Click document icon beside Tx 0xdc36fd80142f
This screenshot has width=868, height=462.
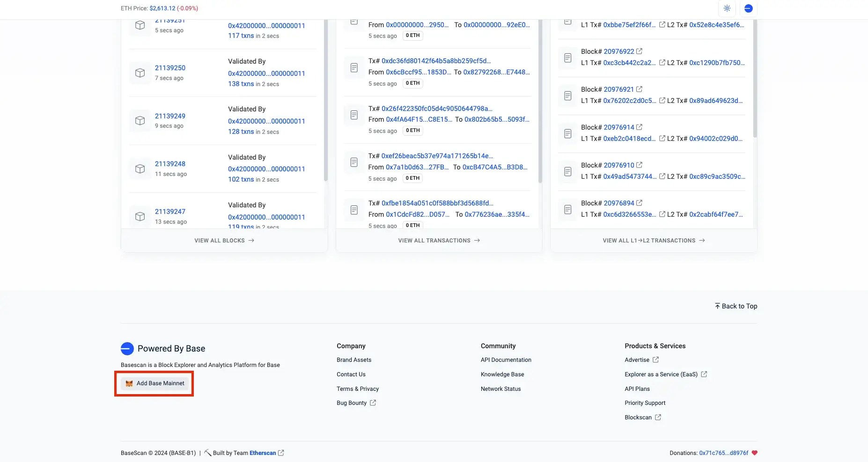click(354, 68)
